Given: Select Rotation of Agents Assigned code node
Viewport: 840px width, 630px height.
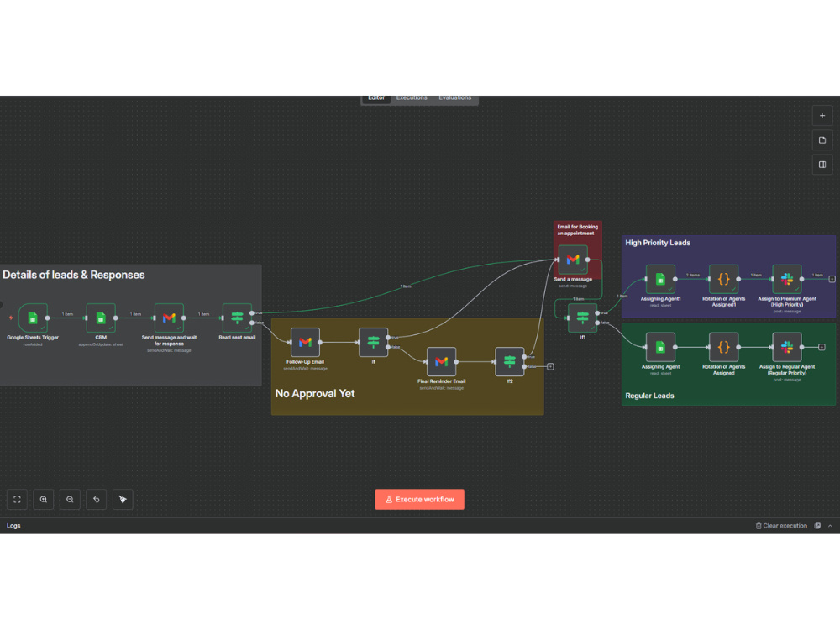Looking at the screenshot, I should pos(724,347).
